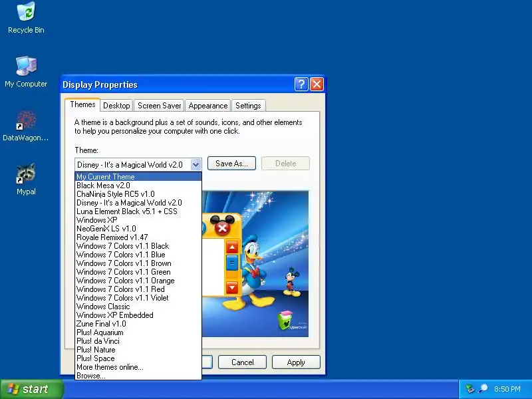Close the Display Properties dialog
Viewport: 532px width, 399px height.
click(317, 84)
